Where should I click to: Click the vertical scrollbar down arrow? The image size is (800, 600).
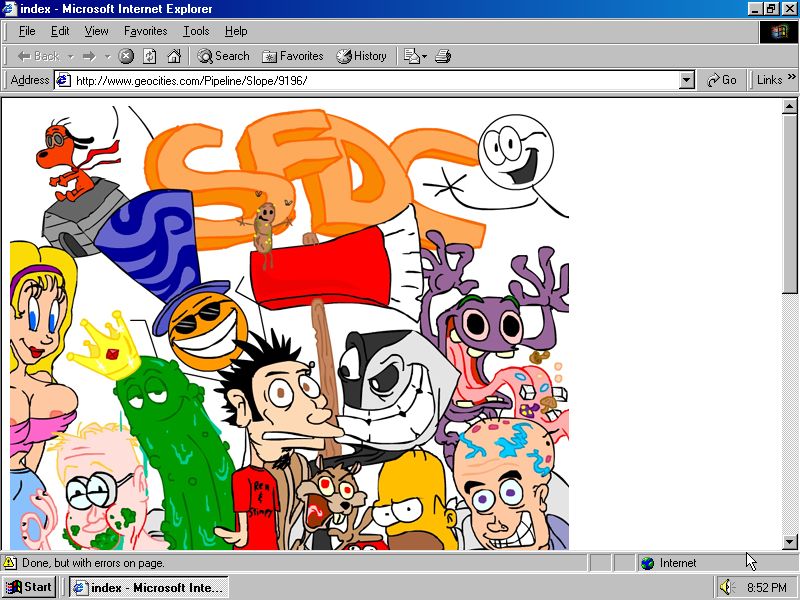pos(789,542)
